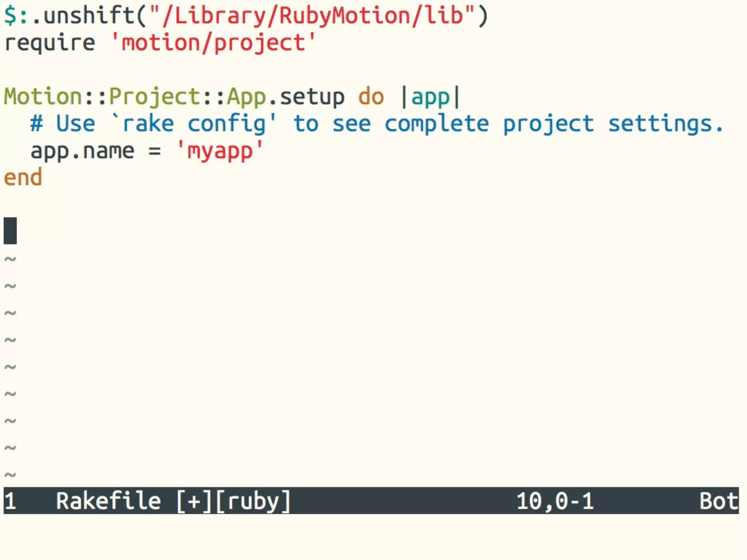747x560 pixels.
Task: Click the 'Bot' scroll position indicator
Action: click(x=718, y=501)
